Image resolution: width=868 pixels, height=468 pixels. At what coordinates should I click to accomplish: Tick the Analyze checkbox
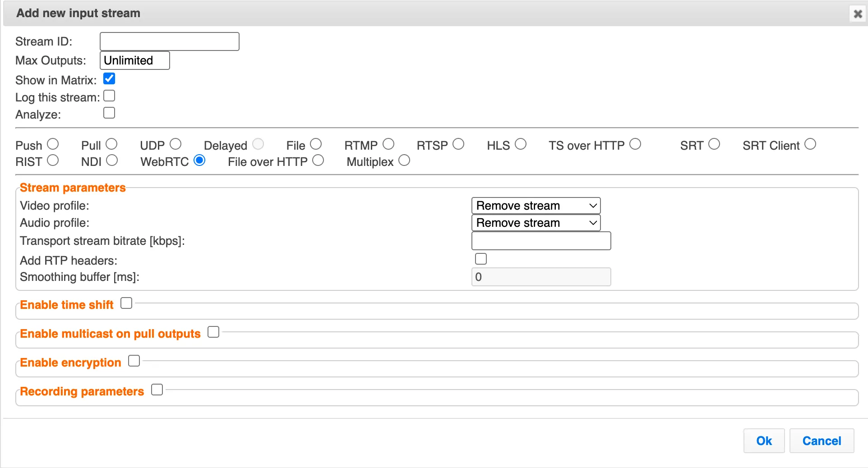pos(109,113)
